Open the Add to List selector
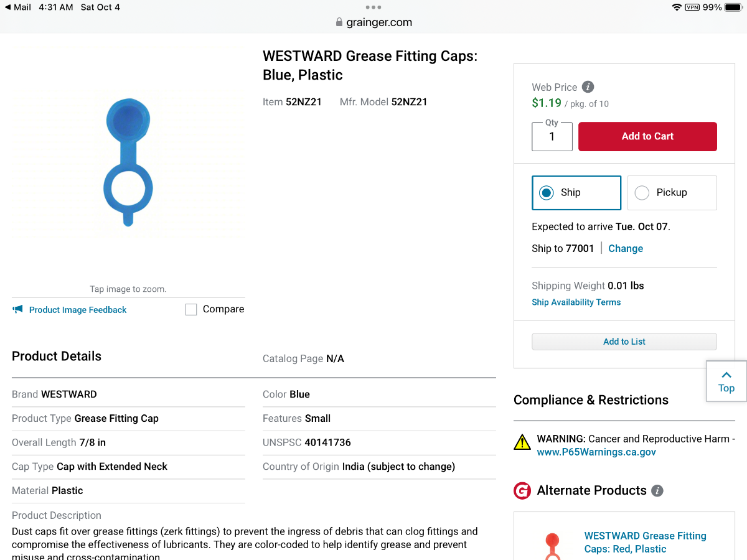 [624, 342]
